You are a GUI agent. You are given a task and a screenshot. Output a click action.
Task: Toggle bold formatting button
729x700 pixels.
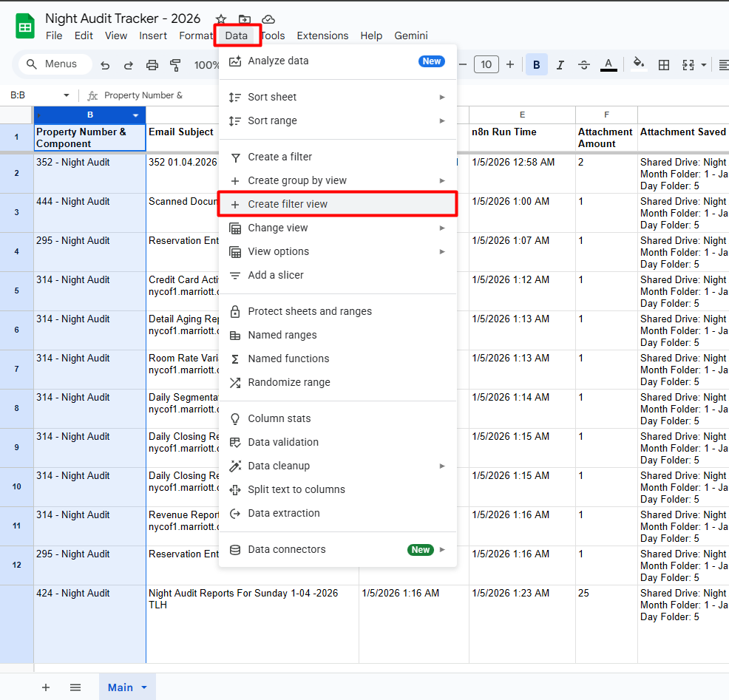click(x=536, y=65)
